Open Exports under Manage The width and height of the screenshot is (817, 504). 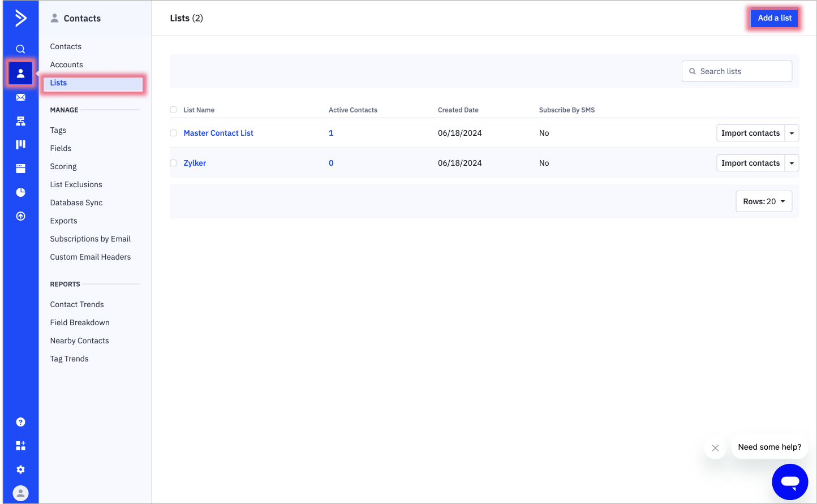[x=63, y=221]
